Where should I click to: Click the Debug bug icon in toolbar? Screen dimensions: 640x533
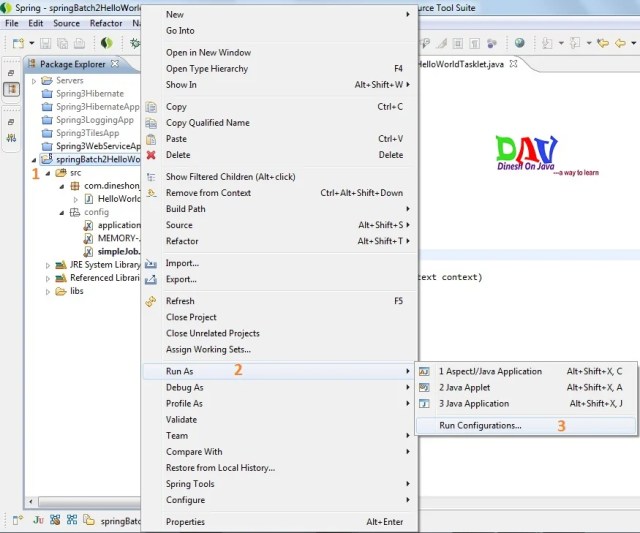(x=135, y=43)
